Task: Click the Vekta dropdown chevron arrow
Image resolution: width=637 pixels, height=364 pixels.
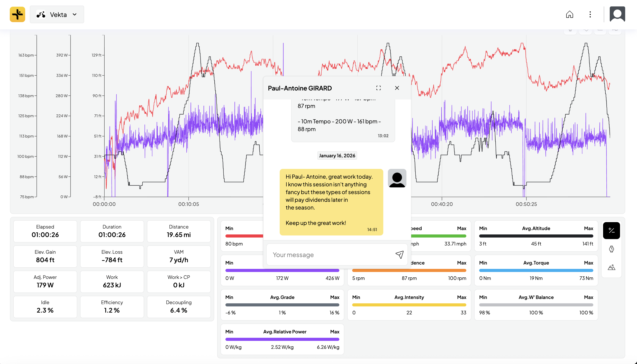Action: (x=75, y=15)
